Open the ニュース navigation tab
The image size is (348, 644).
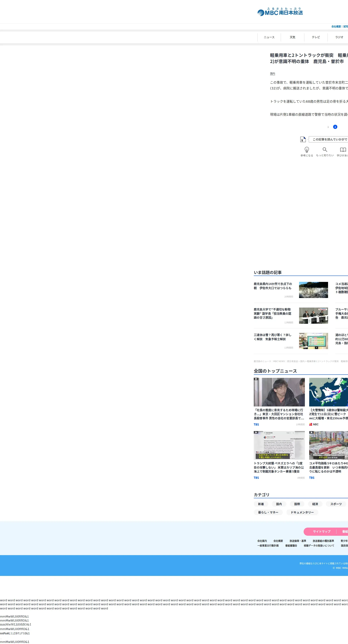tap(269, 37)
